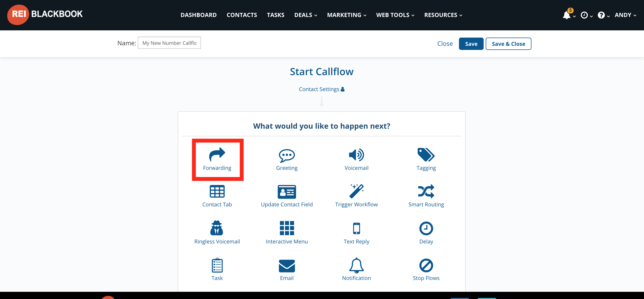Click the Save button
644x299 pixels.
[x=471, y=44]
